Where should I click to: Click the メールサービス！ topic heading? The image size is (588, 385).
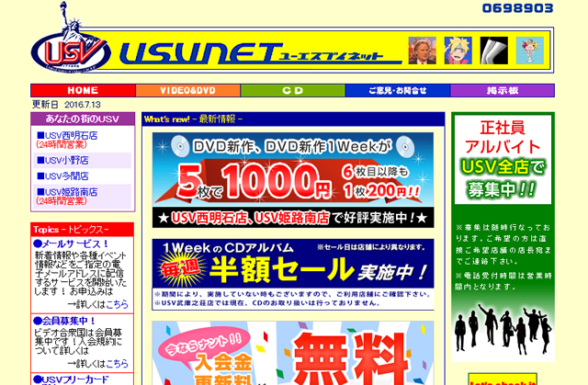(71, 243)
